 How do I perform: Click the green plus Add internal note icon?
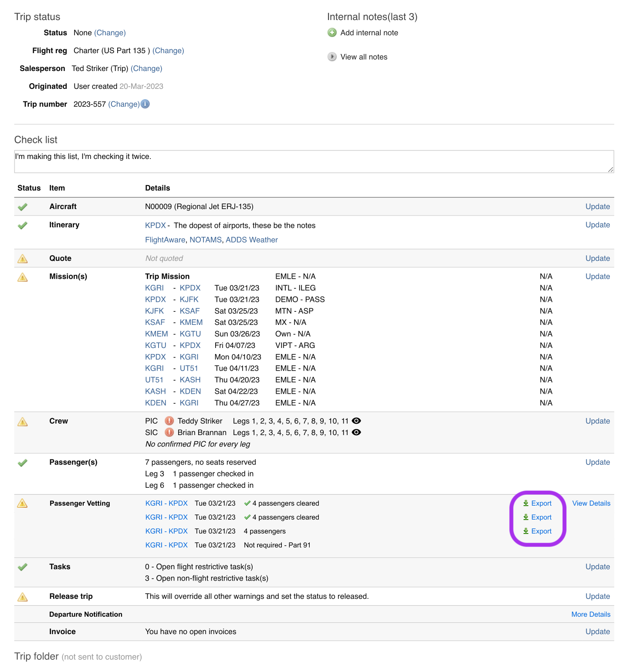[x=332, y=33]
